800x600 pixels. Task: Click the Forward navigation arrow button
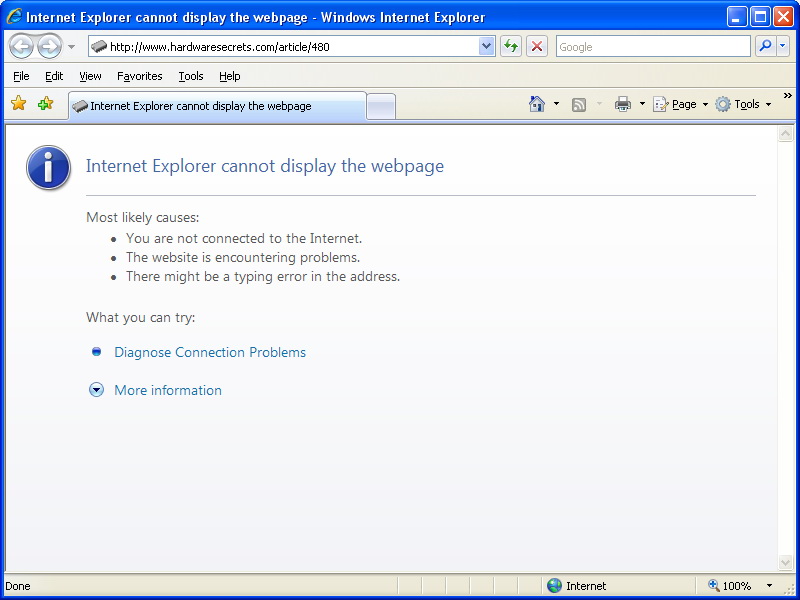(49, 47)
